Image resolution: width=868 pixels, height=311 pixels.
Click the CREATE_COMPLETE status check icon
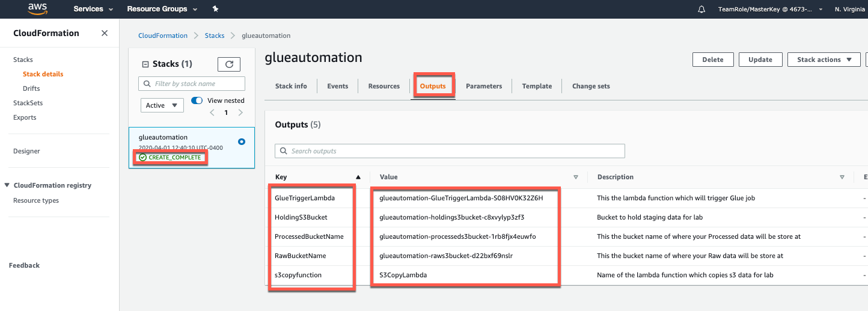click(x=142, y=157)
